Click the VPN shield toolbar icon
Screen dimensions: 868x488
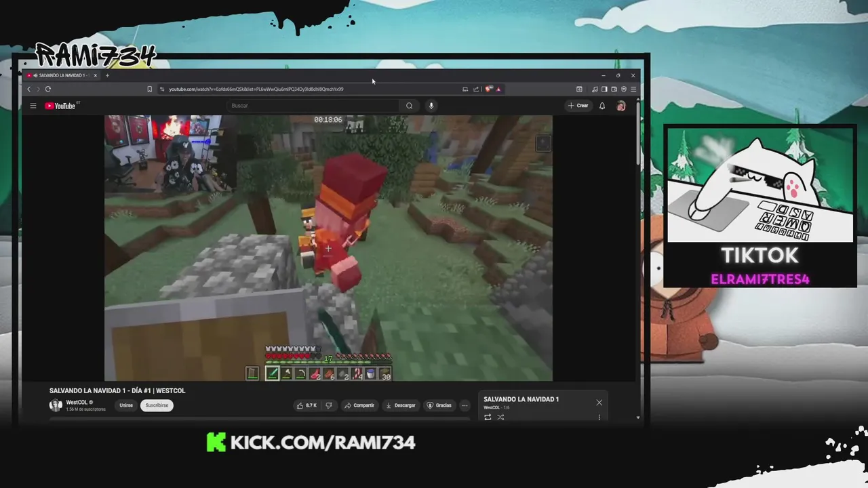pos(624,89)
